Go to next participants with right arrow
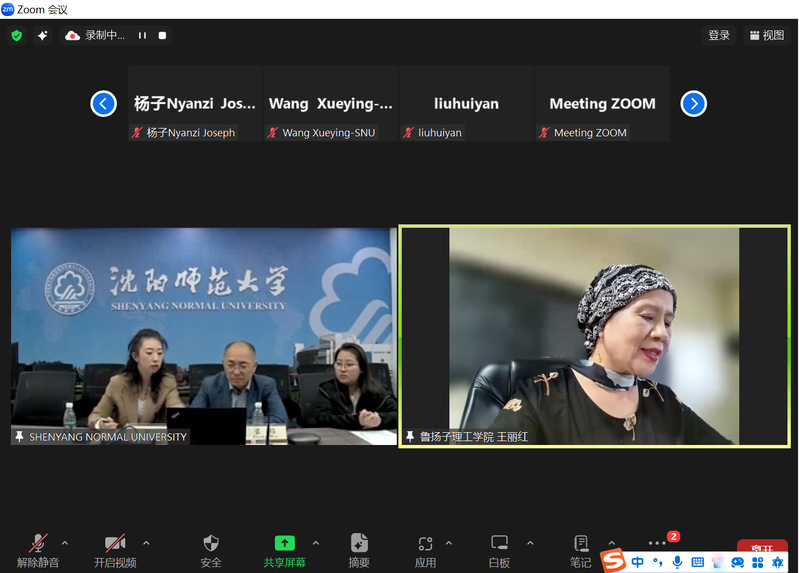799x573 pixels. (694, 103)
